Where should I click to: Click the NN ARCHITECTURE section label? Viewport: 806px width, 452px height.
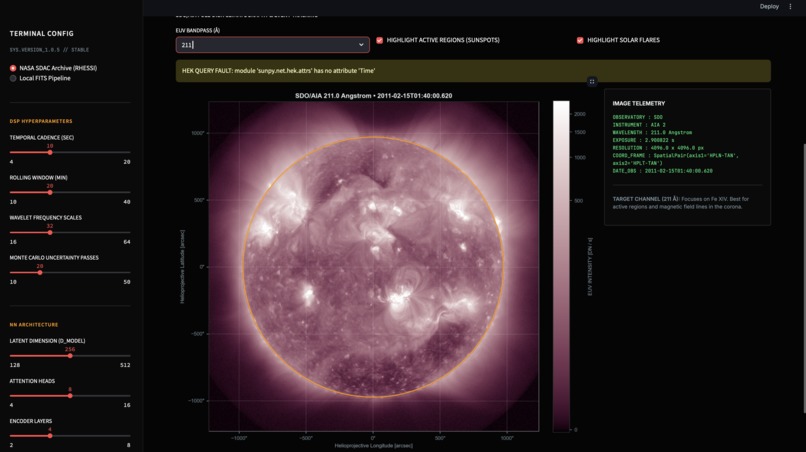[x=34, y=325]
